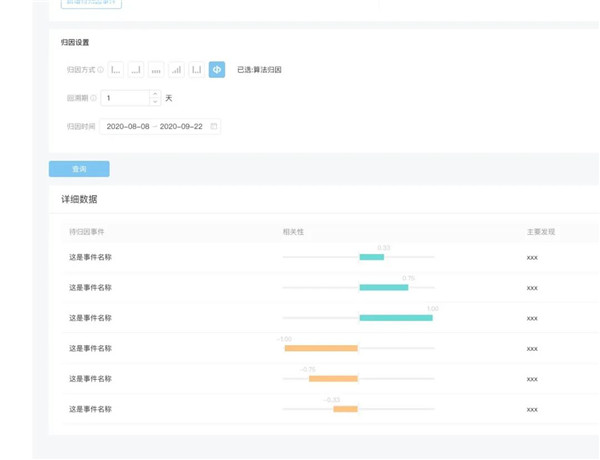Click the 回溯期 number input field
Screen dimensions: 600x460
(x=125, y=98)
